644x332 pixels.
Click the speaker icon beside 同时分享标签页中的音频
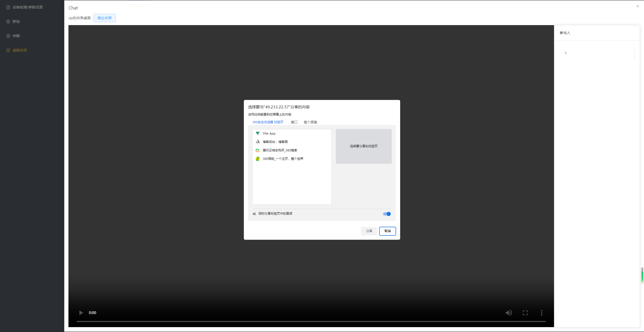tap(254, 214)
